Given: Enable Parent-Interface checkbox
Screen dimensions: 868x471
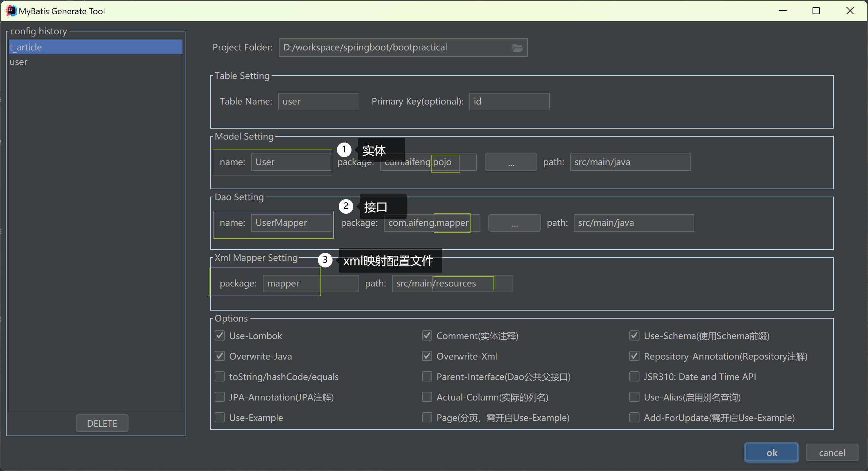Looking at the screenshot, I should point(427,377).
